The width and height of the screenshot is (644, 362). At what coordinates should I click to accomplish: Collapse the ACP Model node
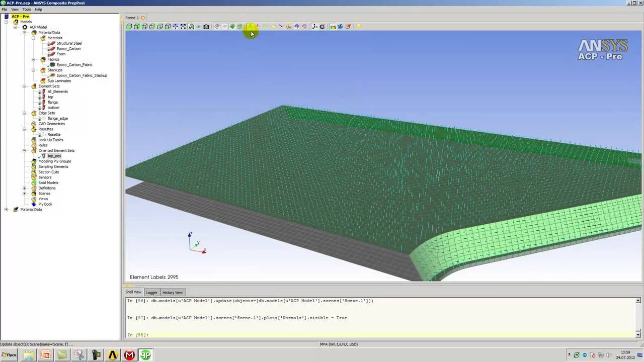click(x=15, y=27)
